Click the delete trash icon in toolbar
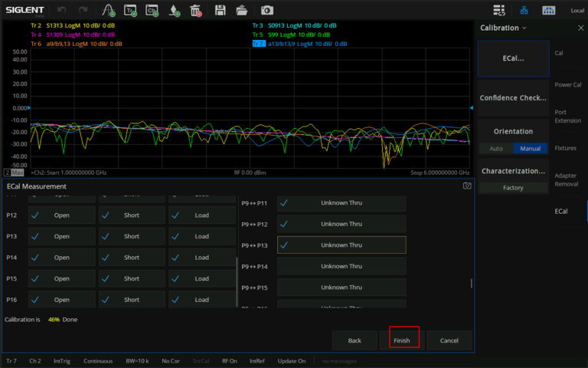 pos(196,11)
